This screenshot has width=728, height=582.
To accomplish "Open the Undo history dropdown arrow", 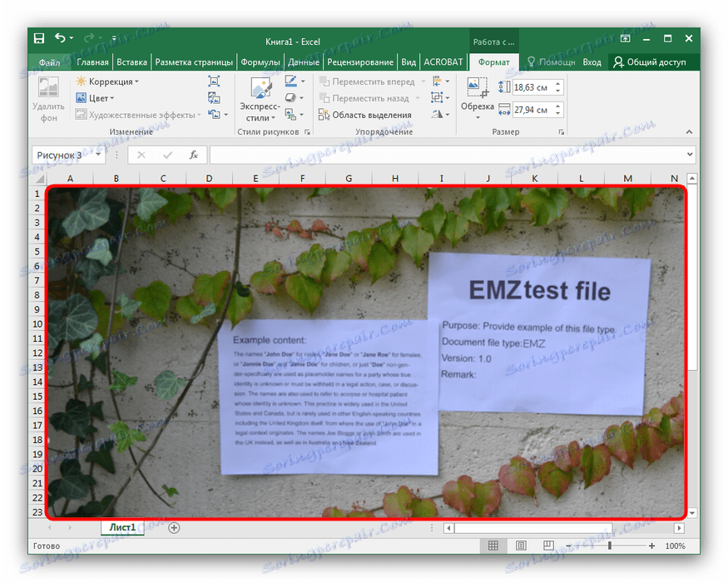I will click(x=71, y=38).
